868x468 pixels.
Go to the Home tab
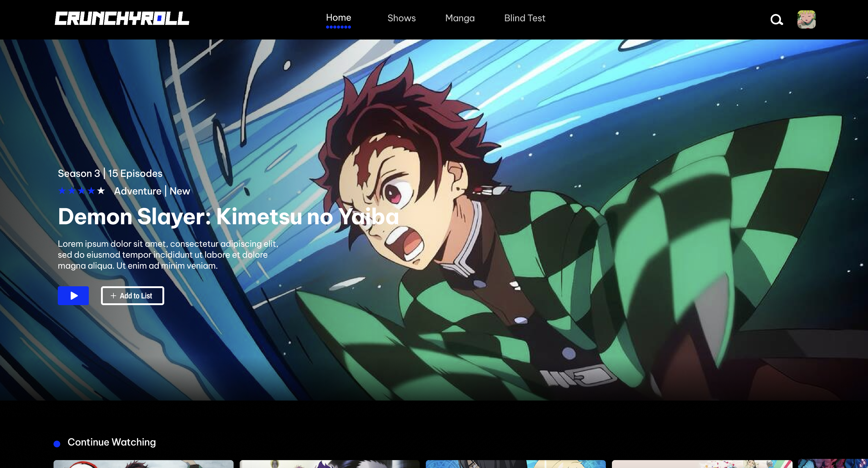pos(338,18)
